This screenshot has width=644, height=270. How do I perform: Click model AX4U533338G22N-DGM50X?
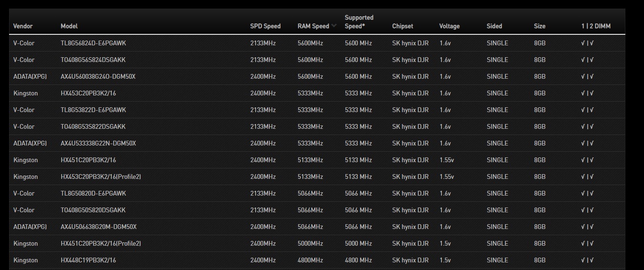click(98, 143)
